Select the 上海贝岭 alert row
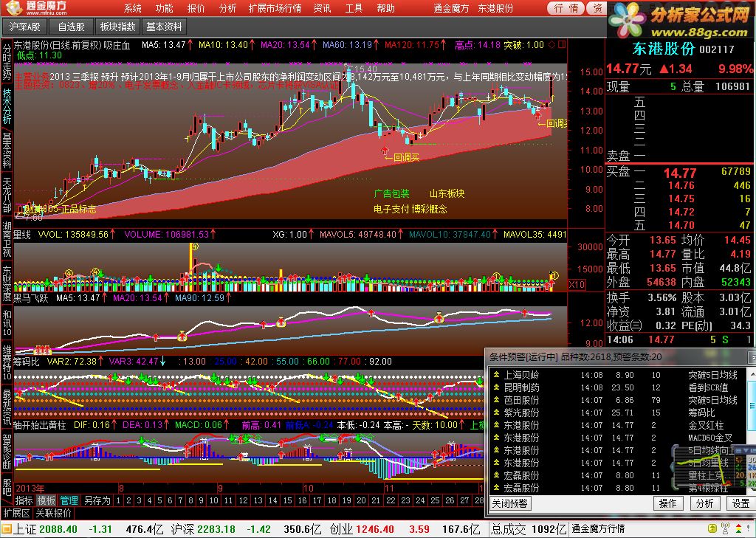 point(618,375)
